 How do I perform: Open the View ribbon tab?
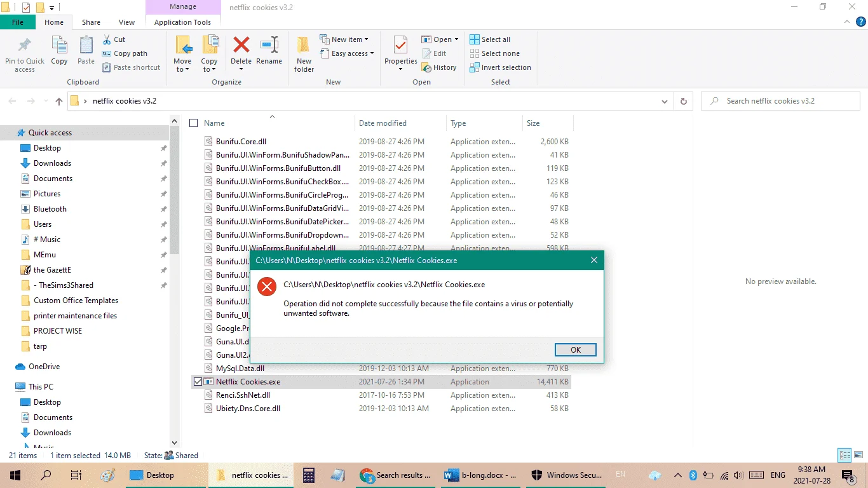[126, 22]
